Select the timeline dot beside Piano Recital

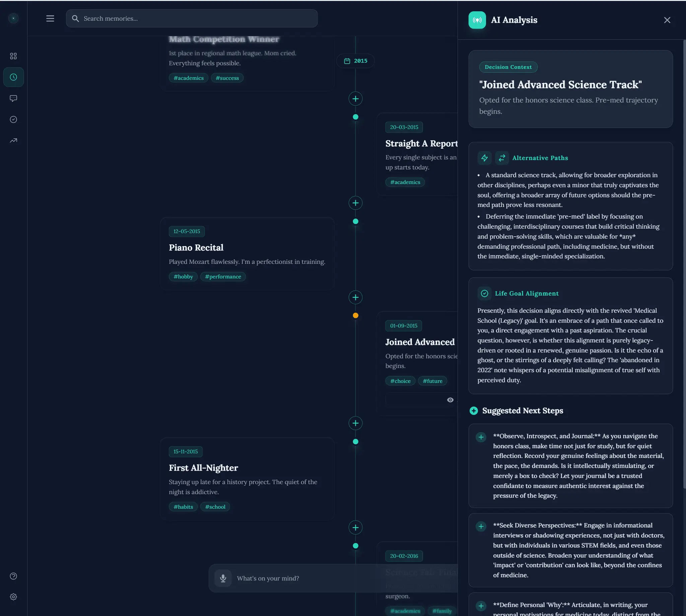tap(355, 221)
